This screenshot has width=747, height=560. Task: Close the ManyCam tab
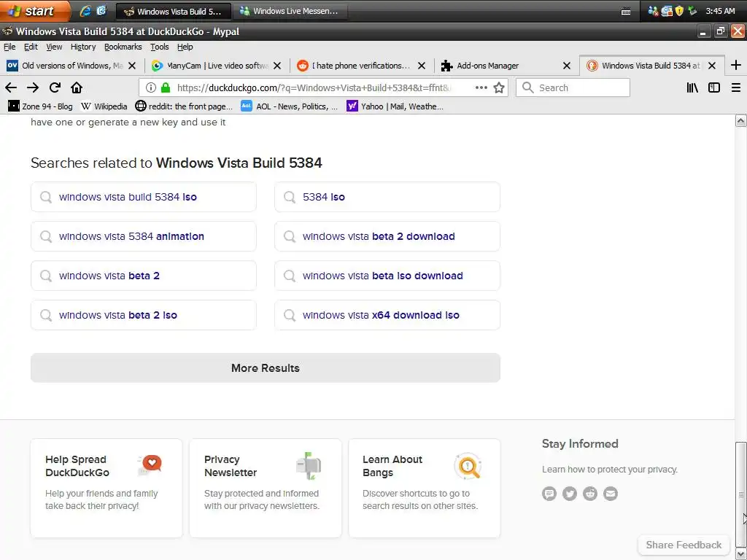click(x=277, y=66)
